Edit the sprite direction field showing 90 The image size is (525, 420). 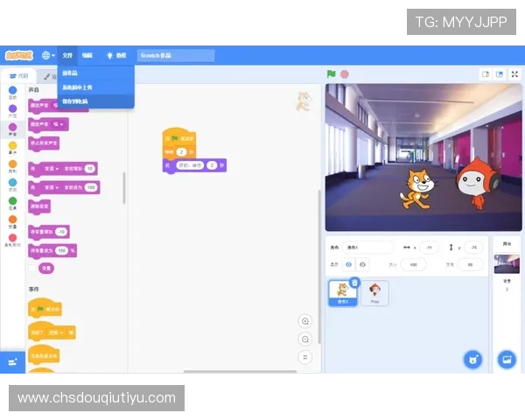click(x=470, y=264)
